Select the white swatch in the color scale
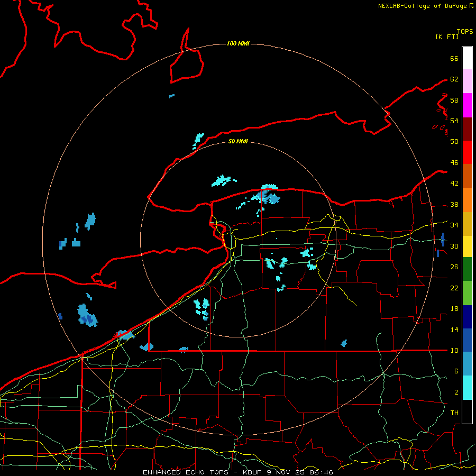This screenshot has width=476, height=476. coord(467,58)
